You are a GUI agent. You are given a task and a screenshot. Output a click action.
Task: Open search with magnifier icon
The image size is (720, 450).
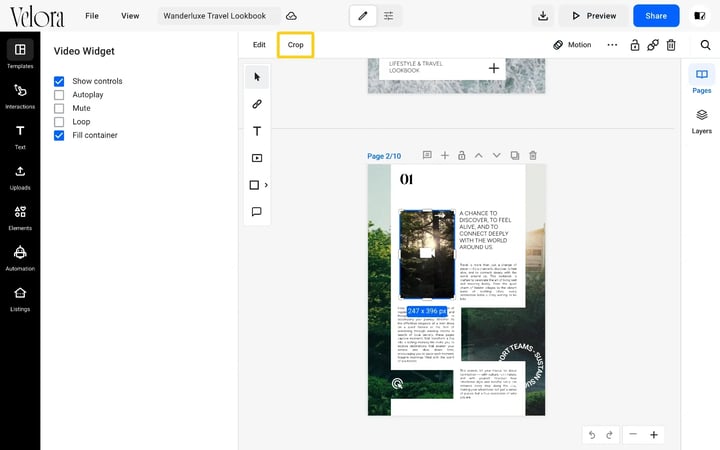click(705, 45)
